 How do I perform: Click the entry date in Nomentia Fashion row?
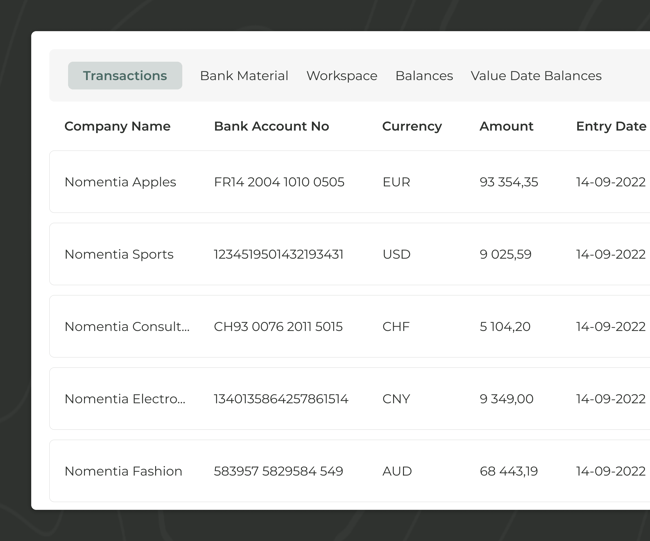tap(611, 471)
